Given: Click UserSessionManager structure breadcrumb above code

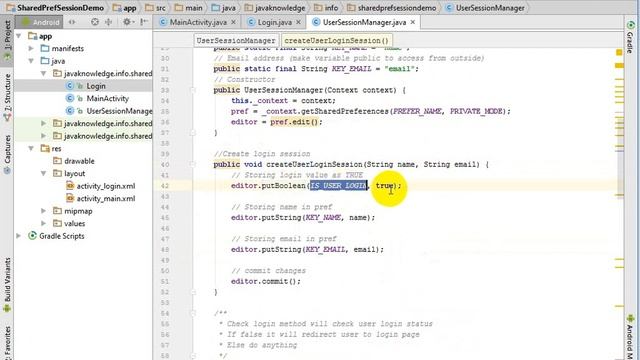Looking at the screenshot, I should 236,40.
